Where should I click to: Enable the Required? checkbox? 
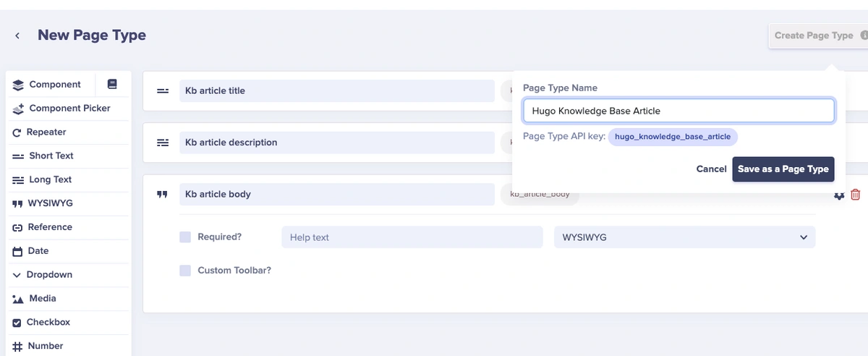(x=185, y=237)
